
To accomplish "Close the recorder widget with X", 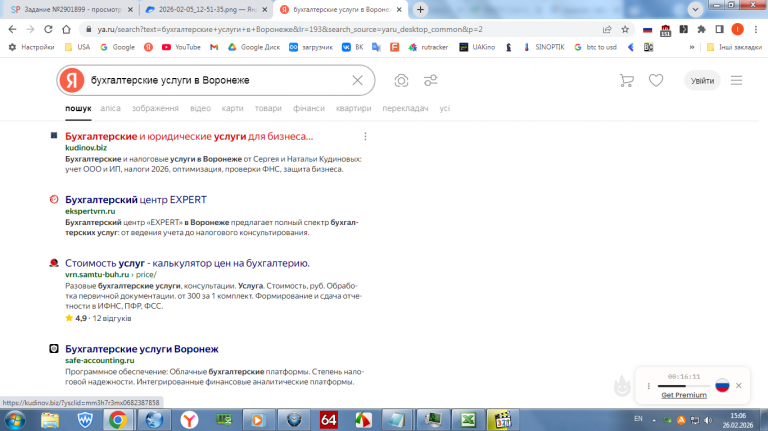I will pyautogui.click(x=739, y=385).
